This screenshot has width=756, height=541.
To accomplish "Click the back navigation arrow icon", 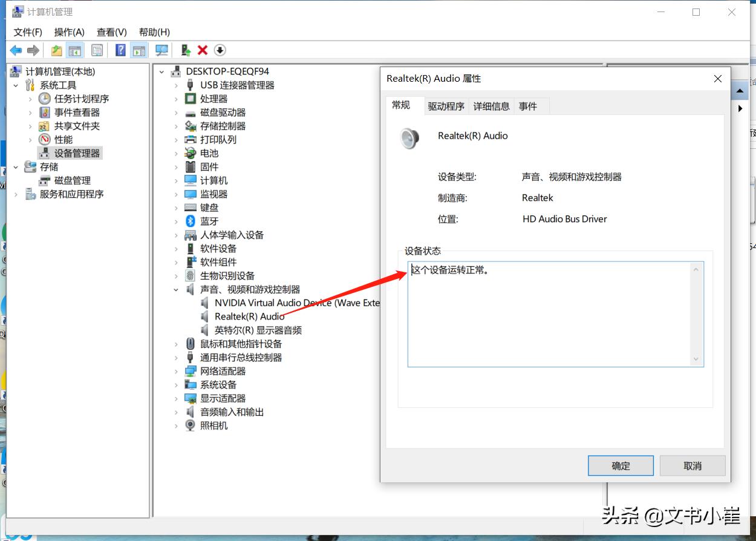I will coord(16,50).
